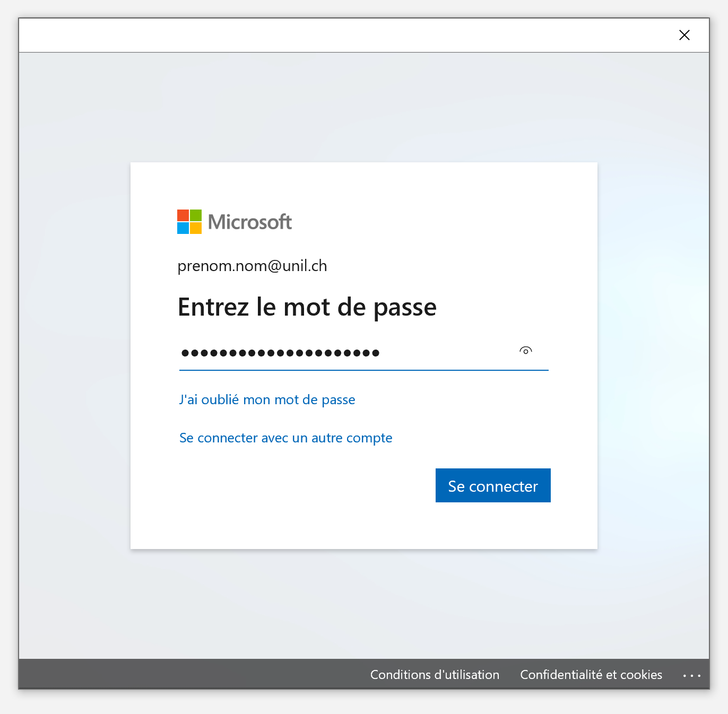Screen dimensions: 728x714
Task: Open "Confidentialité et cookies" in the footer
Action: pos(591,675)
